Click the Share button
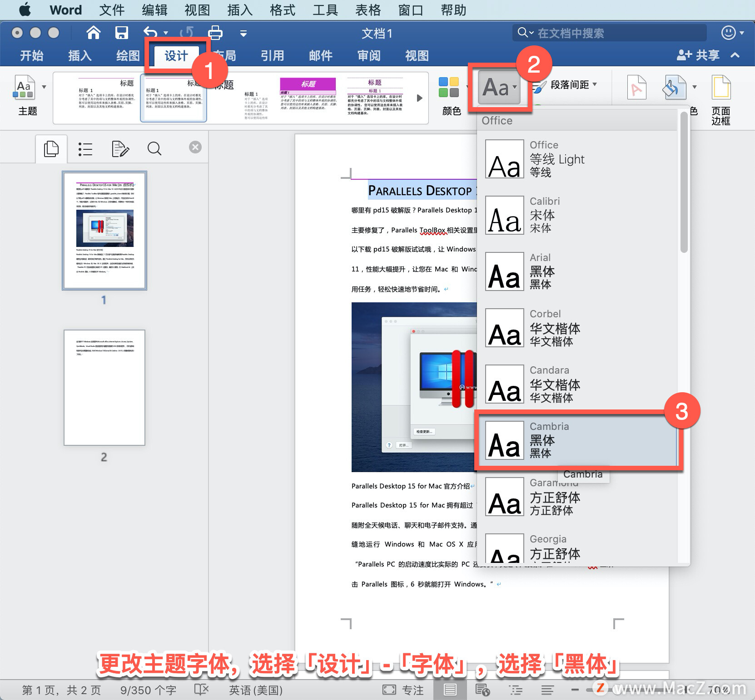 (698, 55)
